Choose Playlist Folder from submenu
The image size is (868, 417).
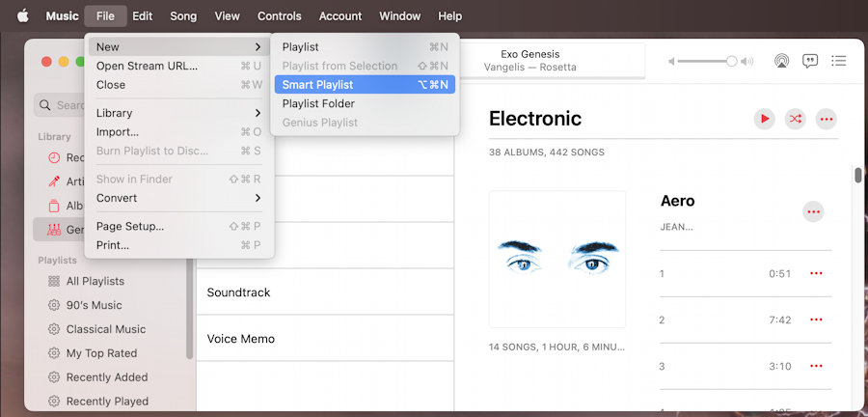(365, 103)
